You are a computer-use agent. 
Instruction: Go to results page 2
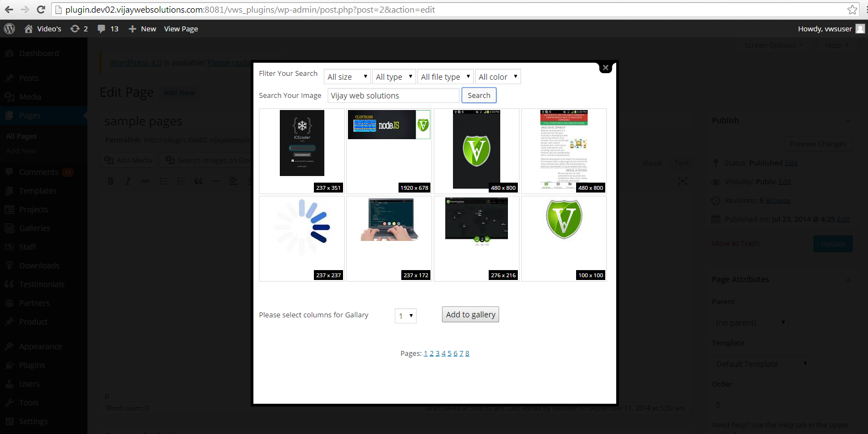pyautogui.click(x=432, y=354)
